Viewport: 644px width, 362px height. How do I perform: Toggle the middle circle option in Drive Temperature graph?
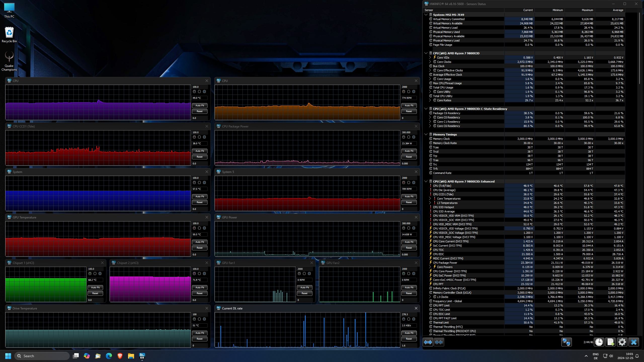(x=199, y=319)
